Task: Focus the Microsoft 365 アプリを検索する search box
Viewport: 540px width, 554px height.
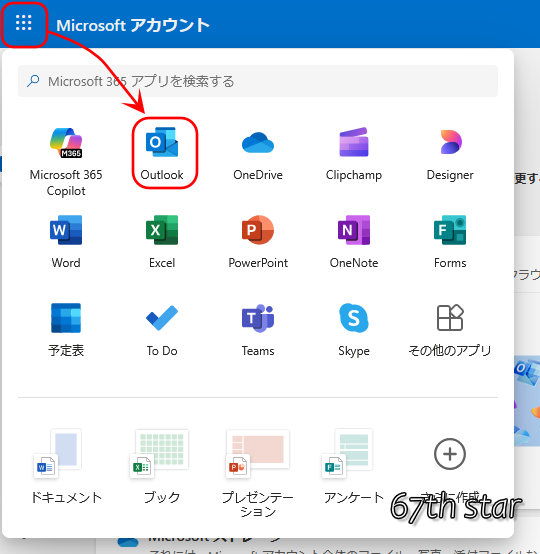Action: pyautogui.click(x=258, y=81)
